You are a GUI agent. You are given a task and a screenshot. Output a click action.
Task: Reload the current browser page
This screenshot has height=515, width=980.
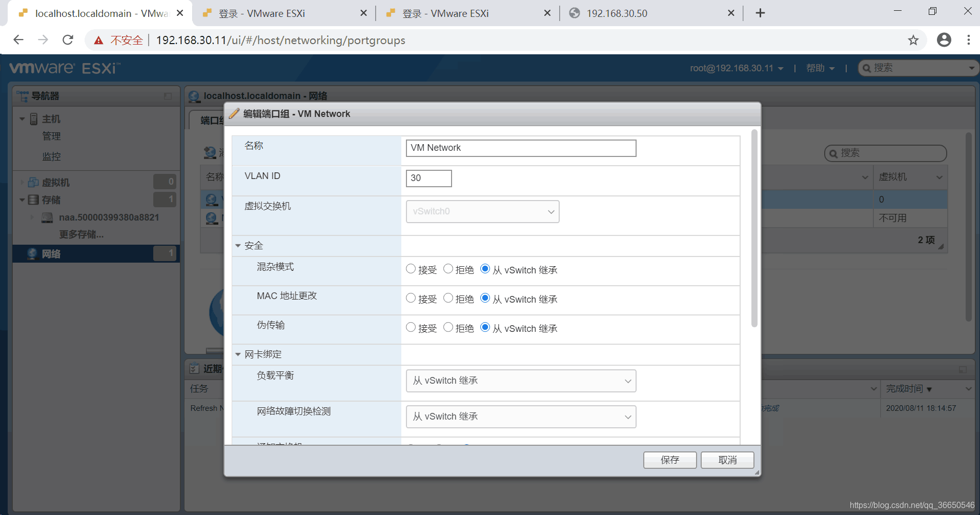coord(68,40)
